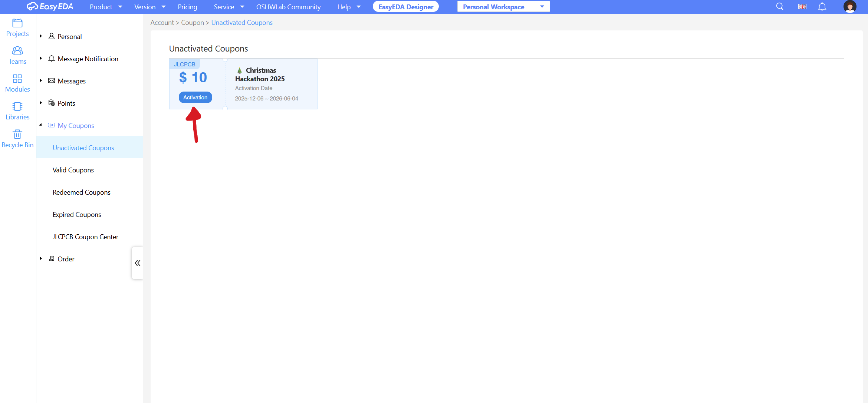The height and width of the screenshot is (403, 868).
Task: Expand the Order tree section
Action: coord(41,259)
